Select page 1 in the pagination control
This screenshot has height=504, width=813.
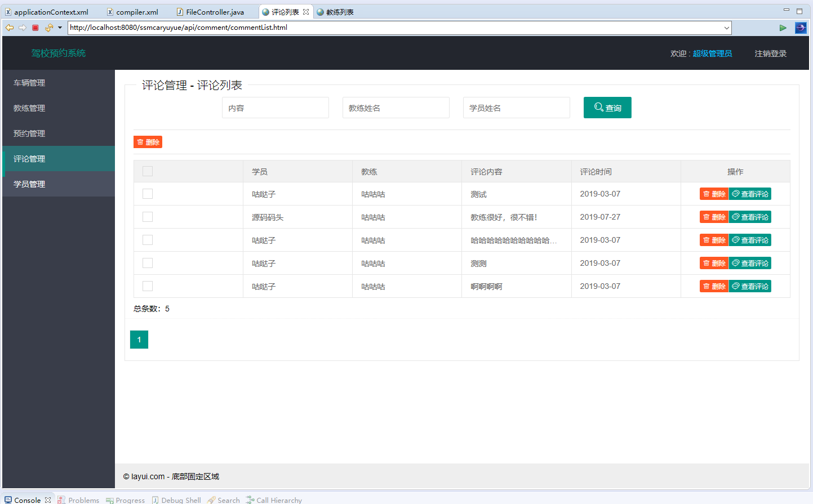click(139, 339)
